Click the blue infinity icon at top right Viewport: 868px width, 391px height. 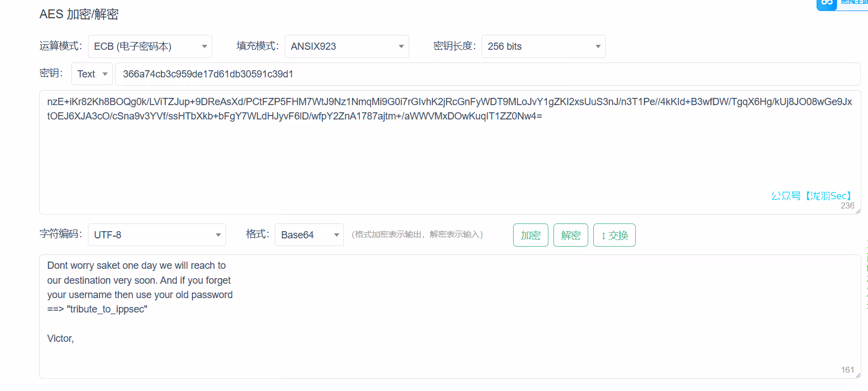pyautogui.click(x=827, y=3)
